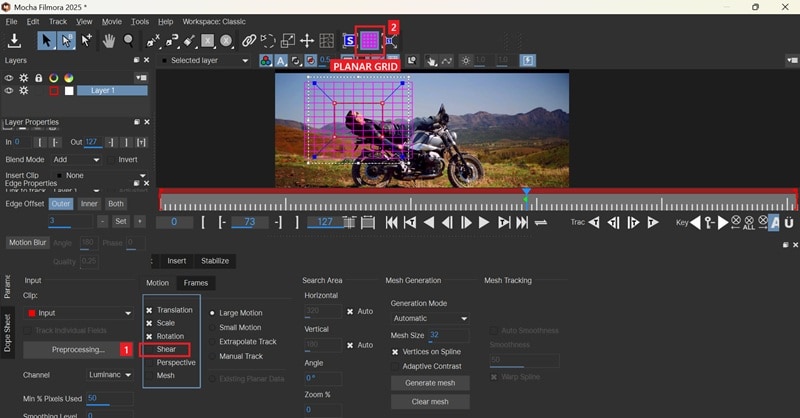
Task: Select the Scale tool icon
Action: 288,41
